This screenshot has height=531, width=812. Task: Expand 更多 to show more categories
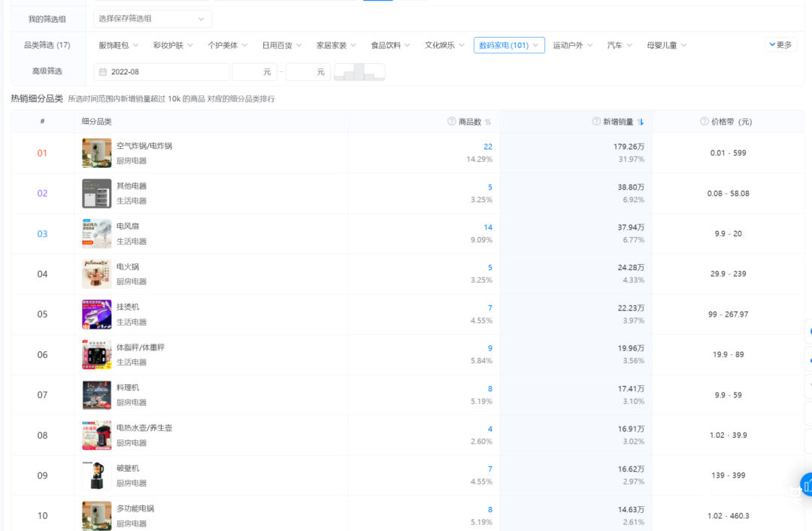pos(780,45)
